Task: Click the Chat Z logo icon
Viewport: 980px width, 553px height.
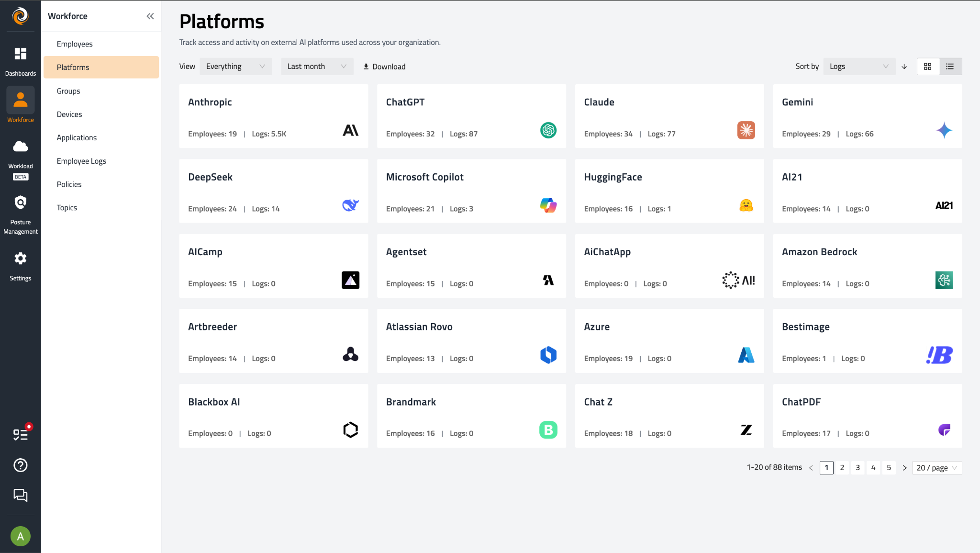Action: click(746, 430)
